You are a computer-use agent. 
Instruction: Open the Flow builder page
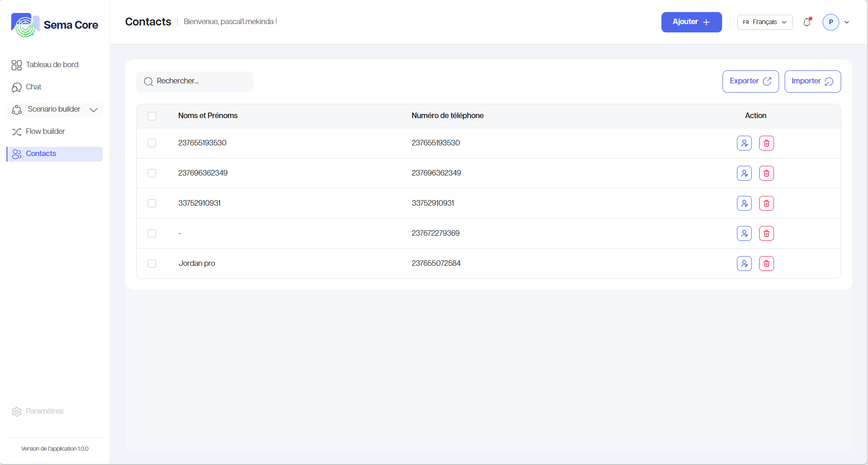pyautogui.click(x=45, y=132)
